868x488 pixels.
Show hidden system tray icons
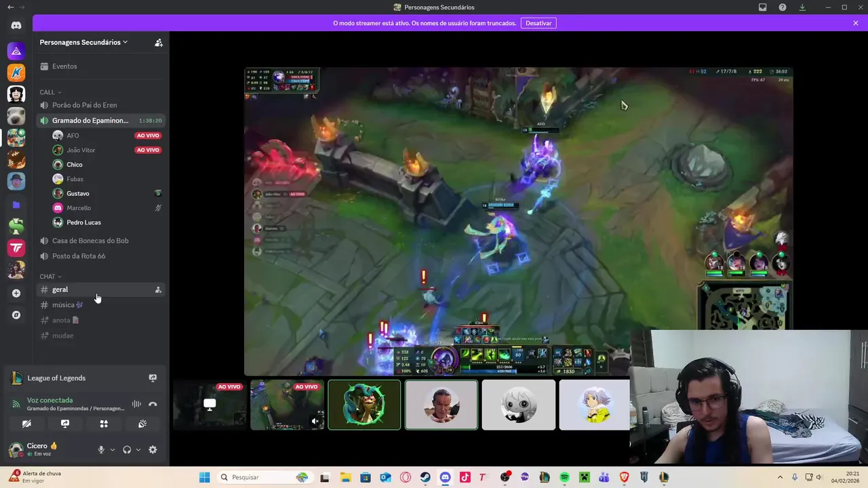tap(780, 477)
